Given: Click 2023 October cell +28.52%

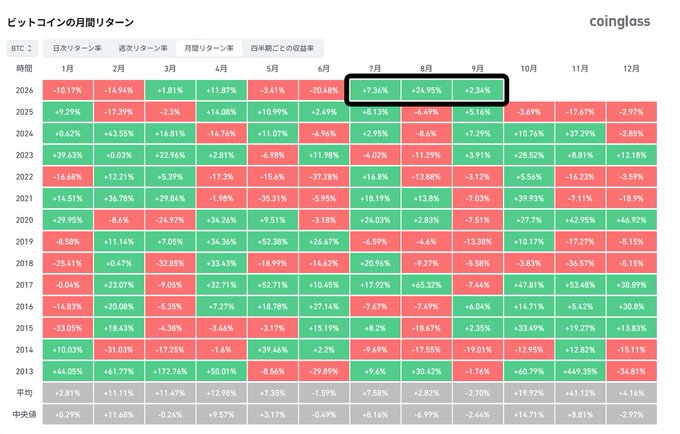Looking at the screenshot, I should (x=529, y=155).
